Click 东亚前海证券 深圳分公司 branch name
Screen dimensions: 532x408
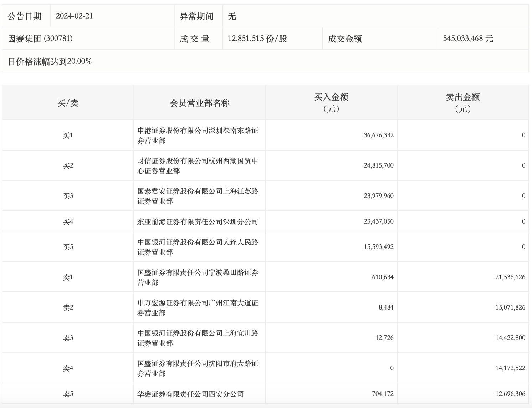point(198,221)
